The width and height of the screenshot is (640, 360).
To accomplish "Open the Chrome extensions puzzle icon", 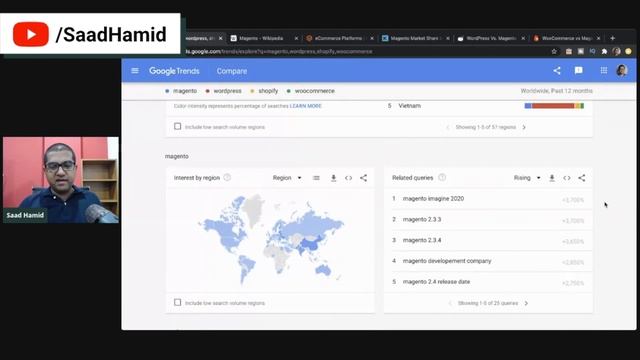I will pos(604,51).
